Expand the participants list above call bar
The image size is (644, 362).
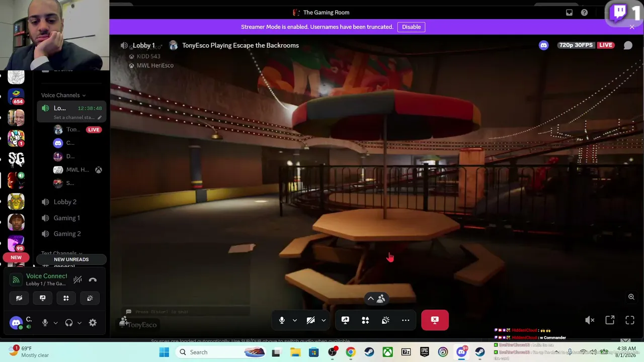pos(376,299)
